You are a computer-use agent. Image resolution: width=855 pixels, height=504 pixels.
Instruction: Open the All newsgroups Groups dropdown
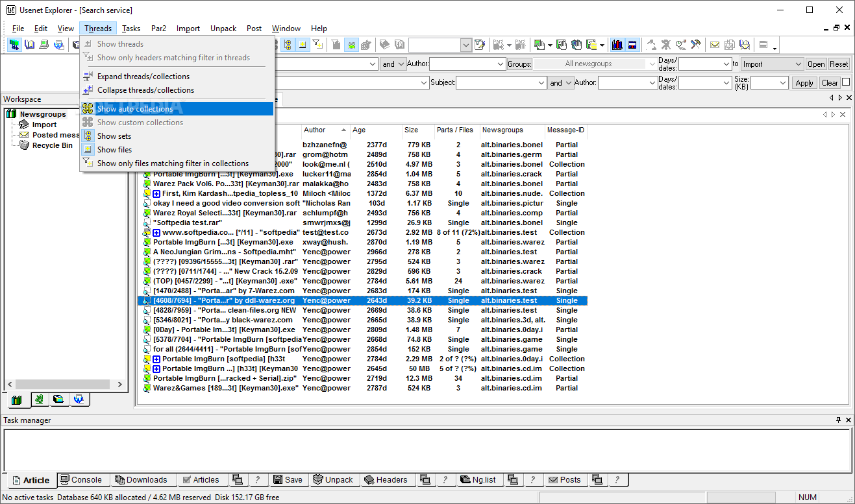pos(652,64)
